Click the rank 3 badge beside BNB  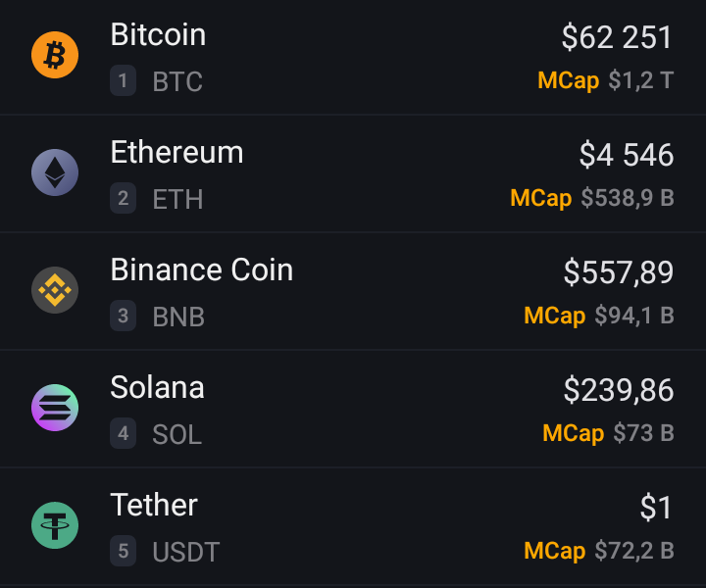pos(123,316)
